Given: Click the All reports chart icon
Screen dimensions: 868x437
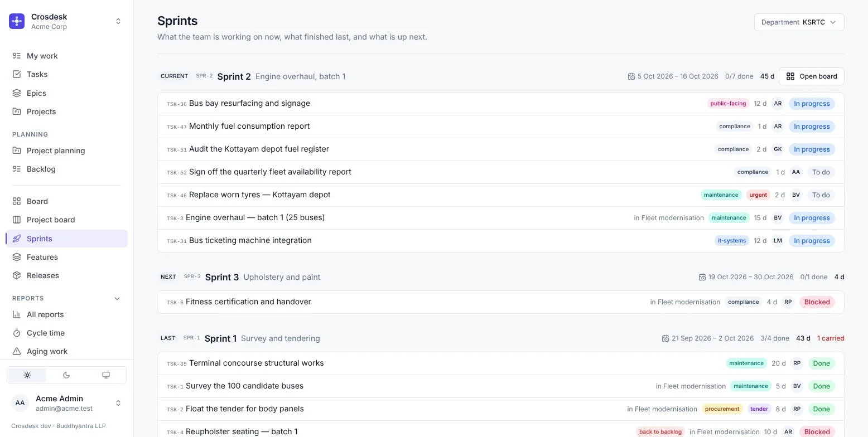Looking at the screenshot, I should (x=17, y=314).
